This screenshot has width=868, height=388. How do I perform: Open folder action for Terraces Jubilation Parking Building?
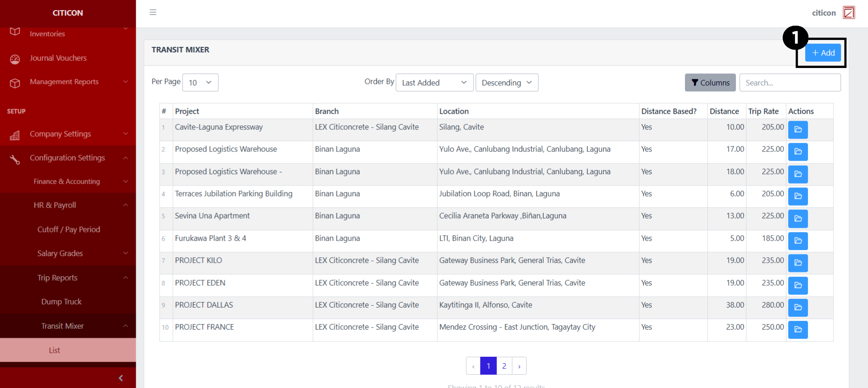798,196
